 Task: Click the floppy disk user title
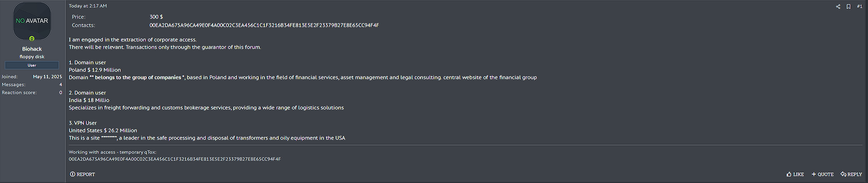32,57
